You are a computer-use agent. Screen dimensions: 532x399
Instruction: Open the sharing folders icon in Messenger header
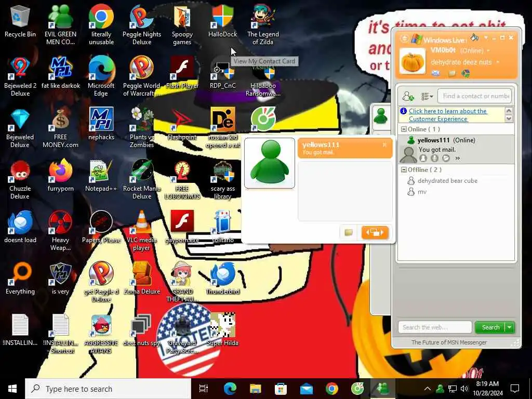452,73
